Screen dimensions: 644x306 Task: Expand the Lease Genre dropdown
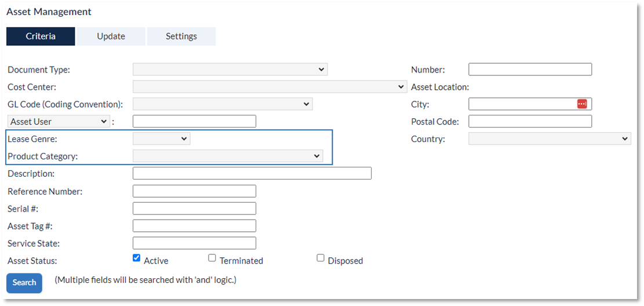click(x=161, y=139)
